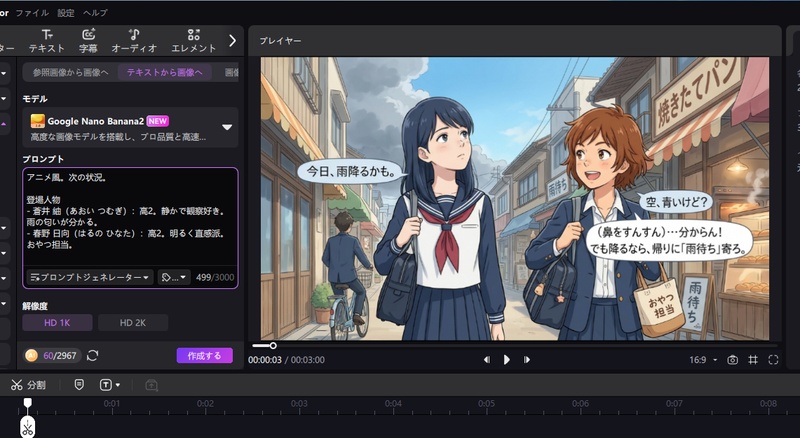This screenshot has height=438, width=800.
Task: Click the 0:02 mark on timeline ruler
Action: point(205,403)
